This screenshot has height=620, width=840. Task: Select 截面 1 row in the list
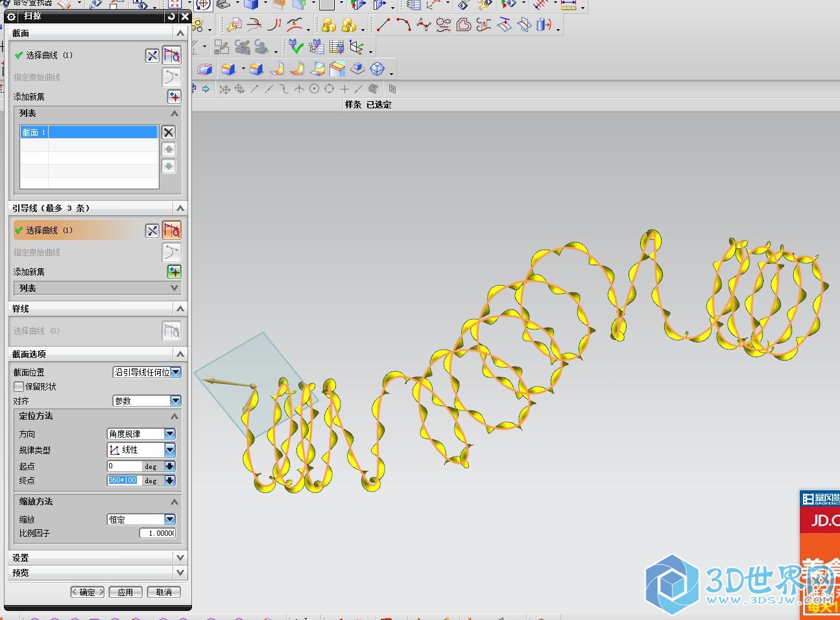point(90,132)
